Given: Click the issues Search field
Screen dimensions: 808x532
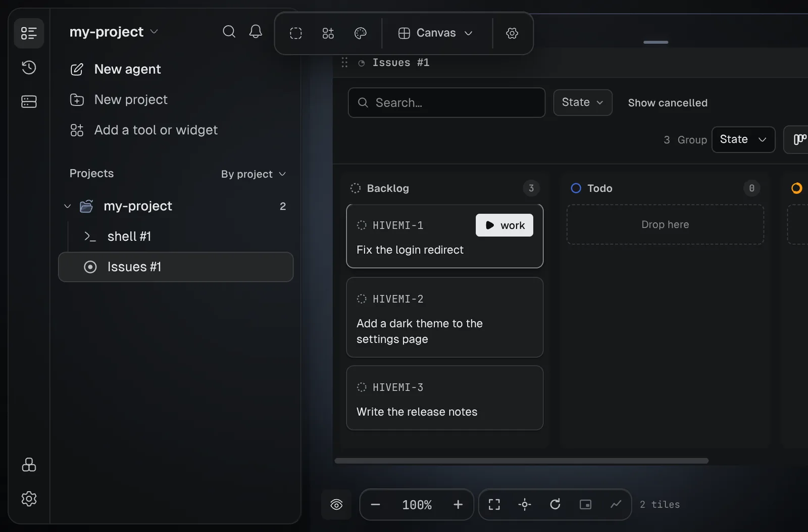Looking at the screenshot, I should [x=446, y=102].
